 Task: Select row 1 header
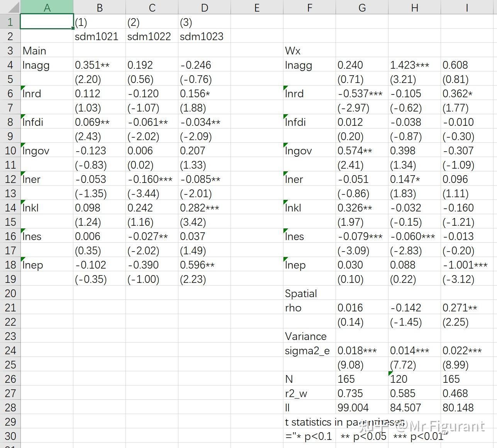tap(10, 22)
